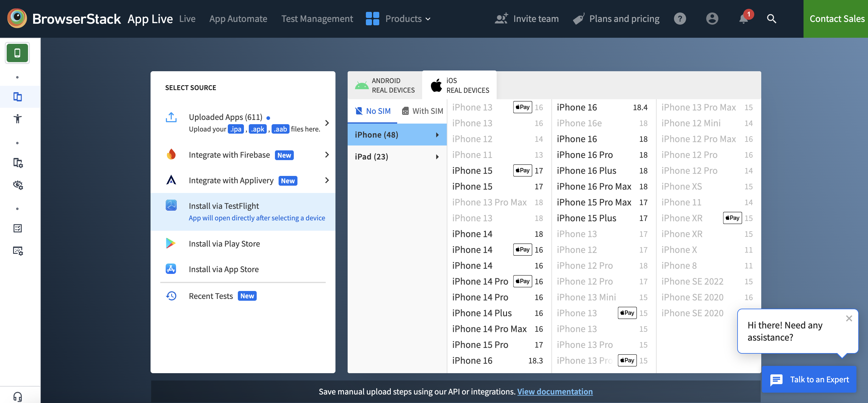Expand Uploaded Apps chevron
Image resolution: width=868 pixels, height=403 pixels.
click(327, 123)
